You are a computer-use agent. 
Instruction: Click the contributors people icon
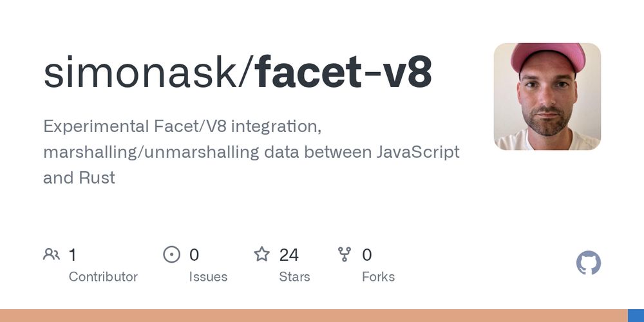point(52,254)
